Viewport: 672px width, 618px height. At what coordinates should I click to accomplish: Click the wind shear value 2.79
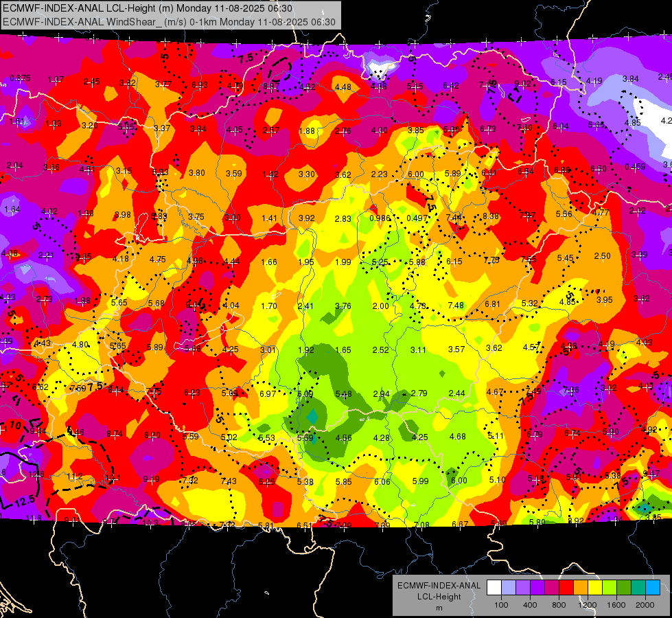[x=419, y=393]
